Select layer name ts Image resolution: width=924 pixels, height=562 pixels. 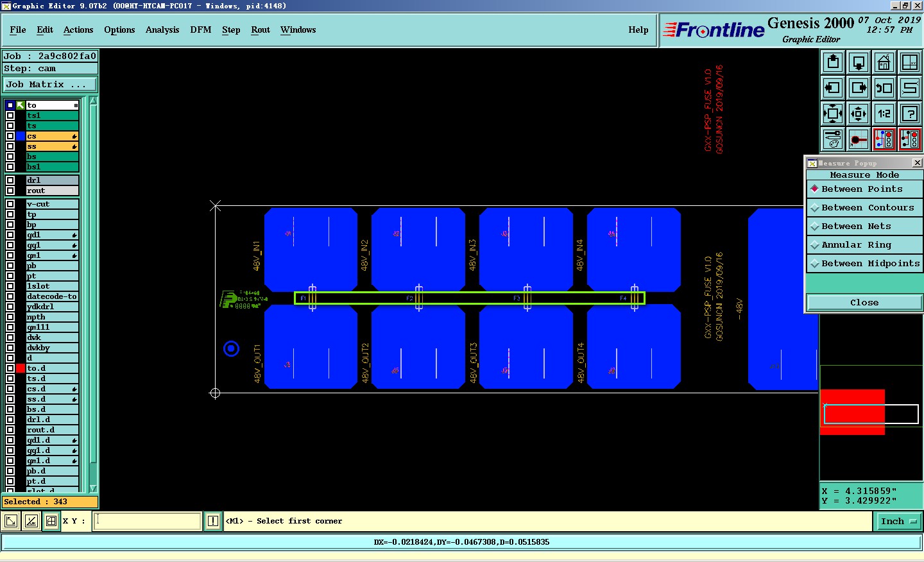pyautogui.click(x=53, y=126)
